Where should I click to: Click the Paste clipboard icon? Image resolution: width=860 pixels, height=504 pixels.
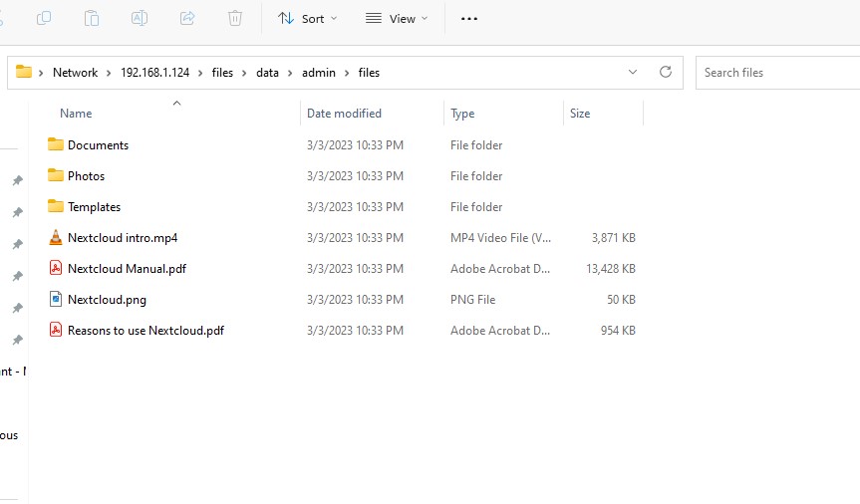click(x=92, y=18)
